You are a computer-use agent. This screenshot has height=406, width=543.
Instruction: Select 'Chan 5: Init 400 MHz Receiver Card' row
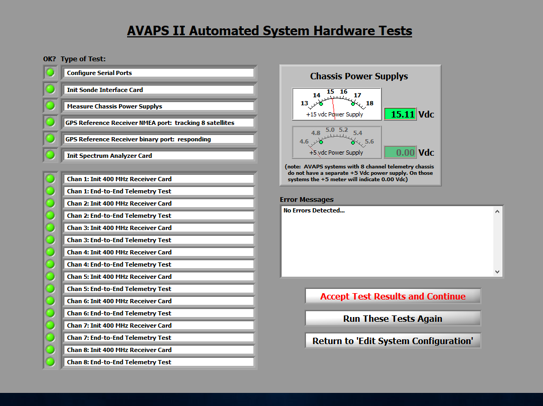pos(158,276)
